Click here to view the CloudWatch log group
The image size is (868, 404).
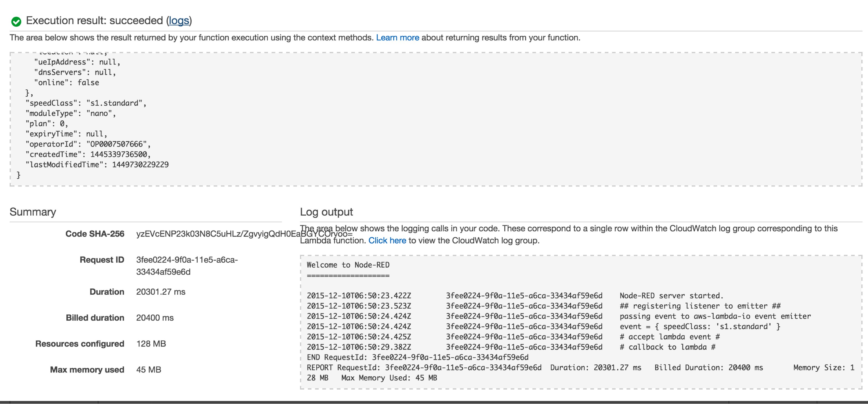pos(387,240)
